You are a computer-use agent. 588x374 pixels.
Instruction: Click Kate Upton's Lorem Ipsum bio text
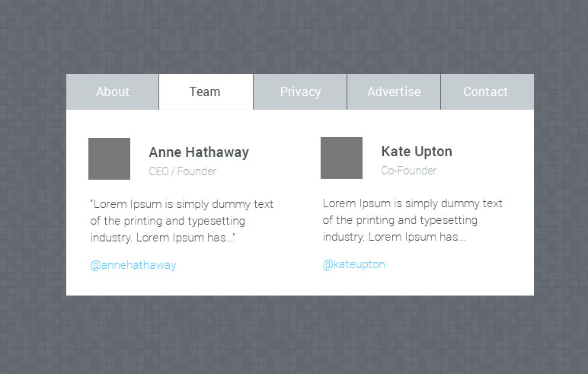point(413,220)
